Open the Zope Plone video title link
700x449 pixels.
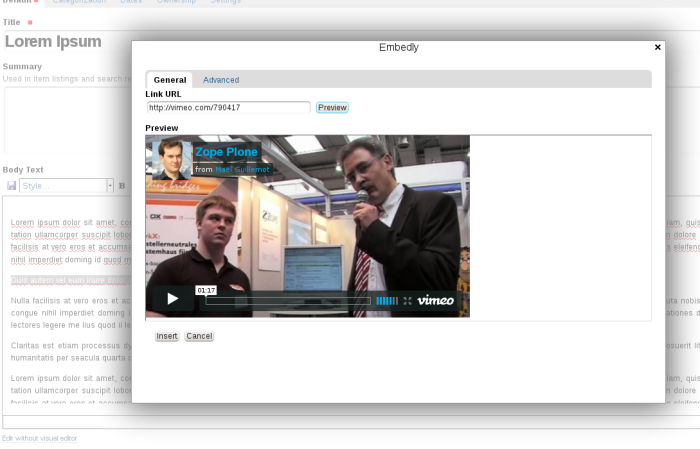click(x=226, y=152)
